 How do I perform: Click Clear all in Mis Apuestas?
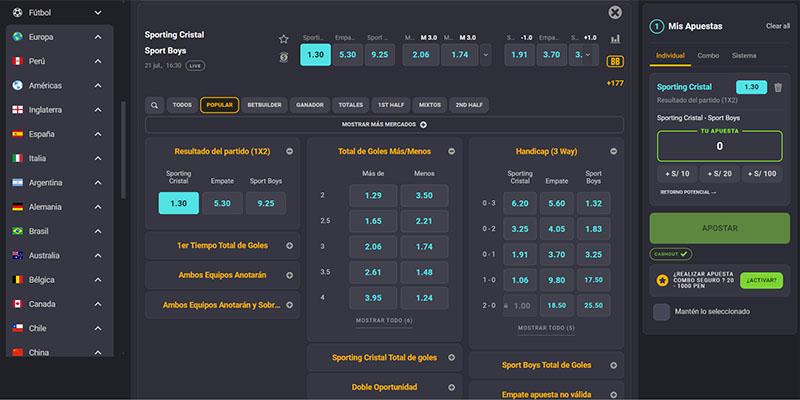(778, 26)
